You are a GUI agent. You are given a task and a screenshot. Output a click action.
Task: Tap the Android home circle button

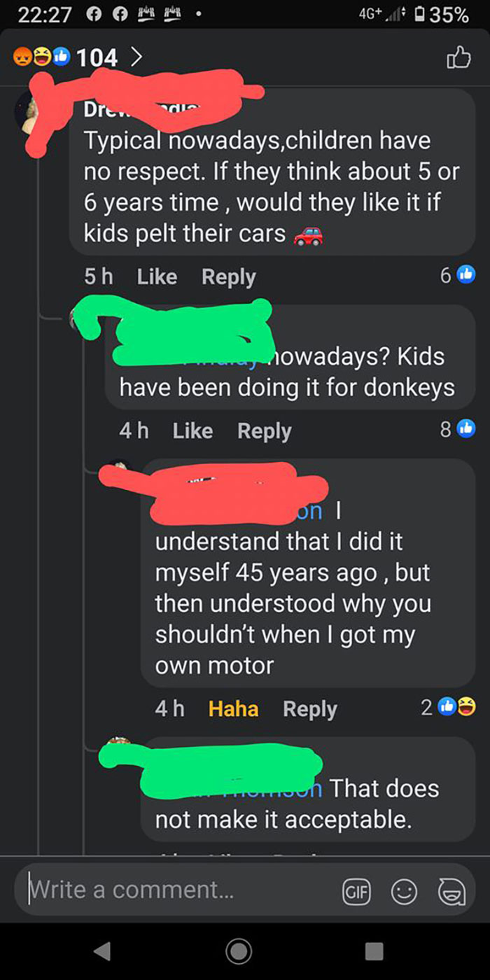click(238, 950)
